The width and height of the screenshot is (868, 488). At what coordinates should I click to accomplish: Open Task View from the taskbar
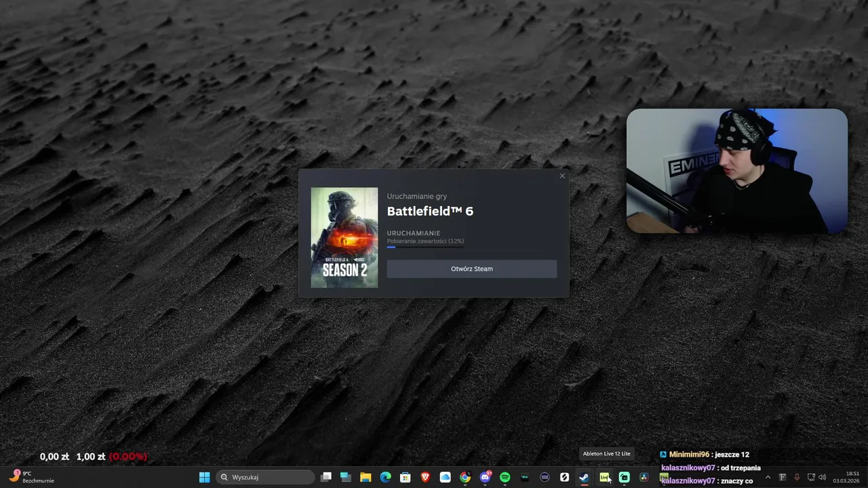pos(326,477)
